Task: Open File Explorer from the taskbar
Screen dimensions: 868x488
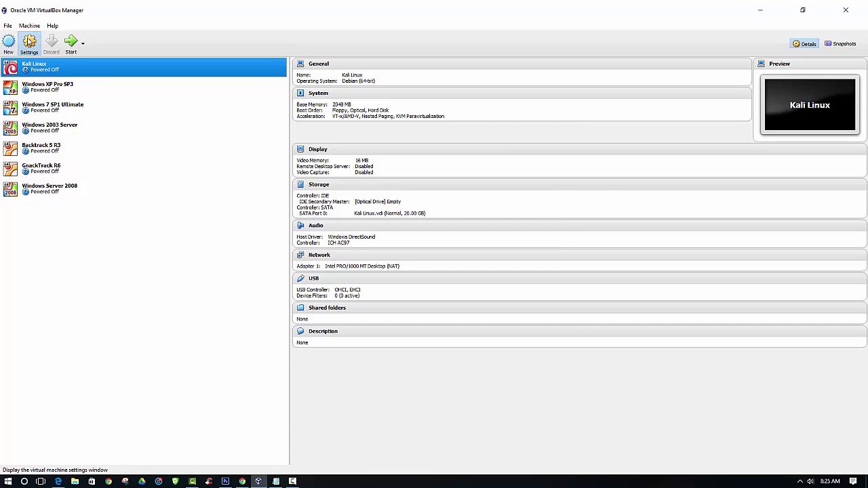Action: click(75, 481)
